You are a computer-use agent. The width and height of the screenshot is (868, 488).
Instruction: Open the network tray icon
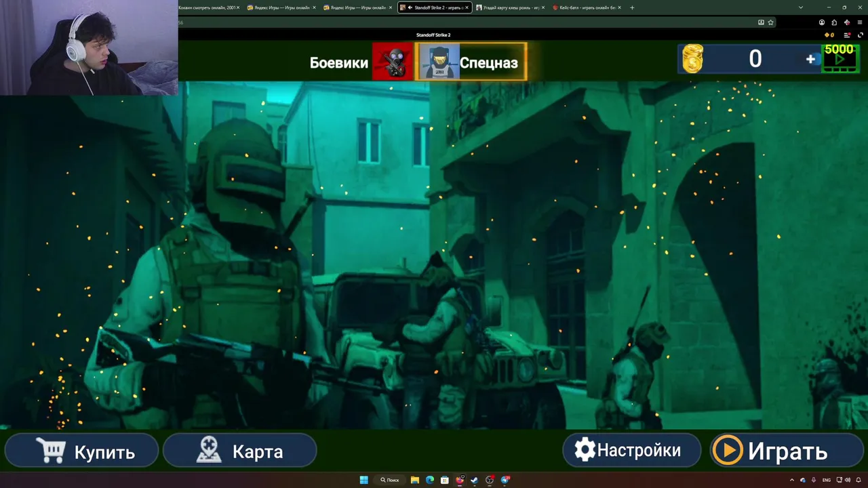pos(839,480)
